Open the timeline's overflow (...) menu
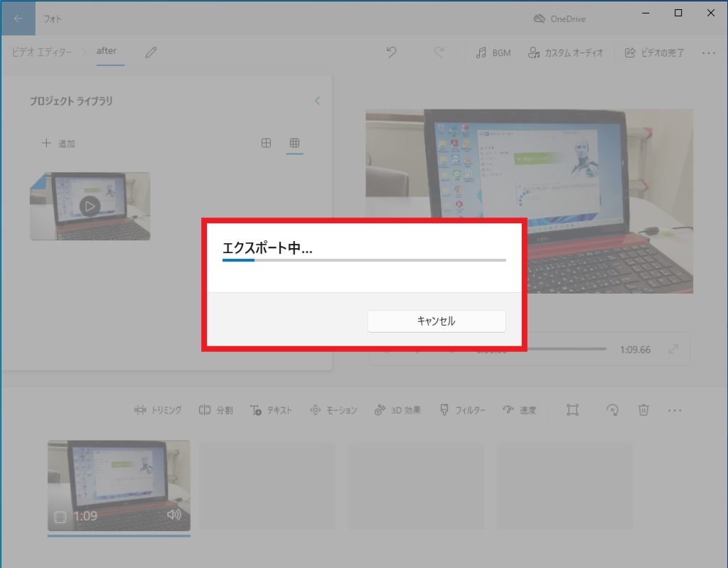This screenshot has width=728, height=568. click(675, 410)
